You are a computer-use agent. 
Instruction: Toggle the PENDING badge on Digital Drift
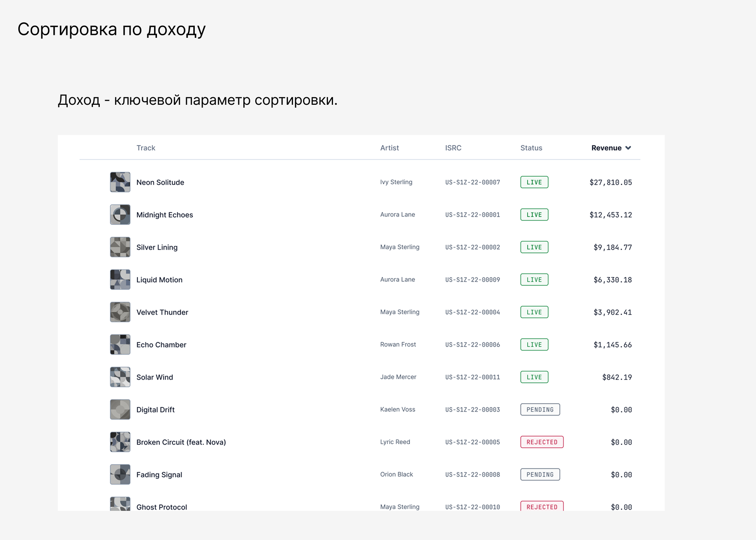click(x=540, y=409)
